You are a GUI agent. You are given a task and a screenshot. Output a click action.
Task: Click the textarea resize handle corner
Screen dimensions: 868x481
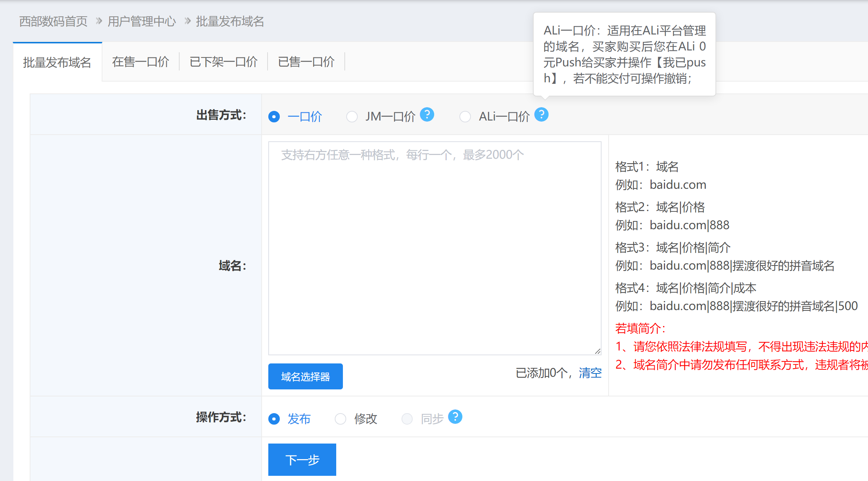(x=597, y=351)
